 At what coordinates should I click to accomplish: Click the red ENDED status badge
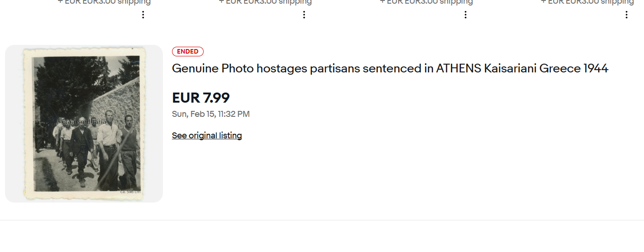click(x=188, y=52)
